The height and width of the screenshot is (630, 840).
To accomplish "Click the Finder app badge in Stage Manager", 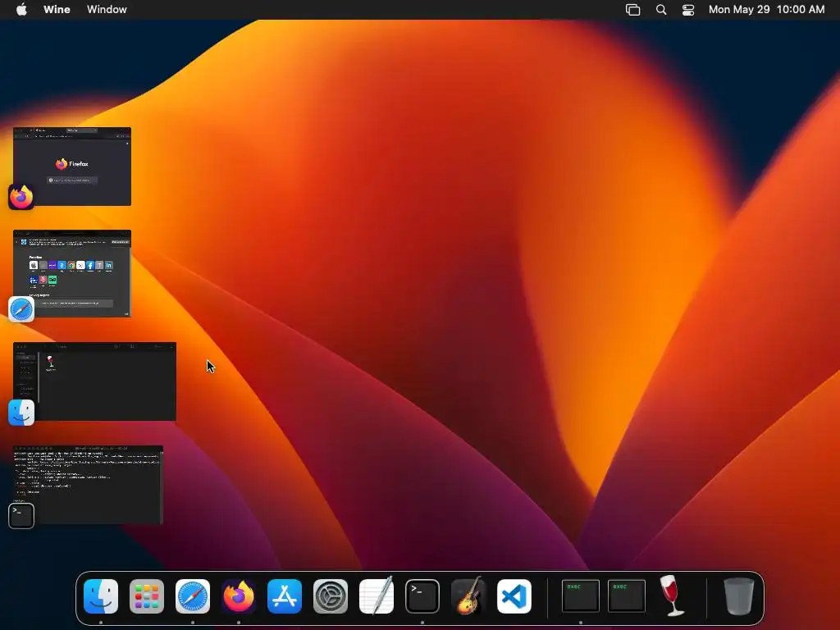I will coord(21,413).
